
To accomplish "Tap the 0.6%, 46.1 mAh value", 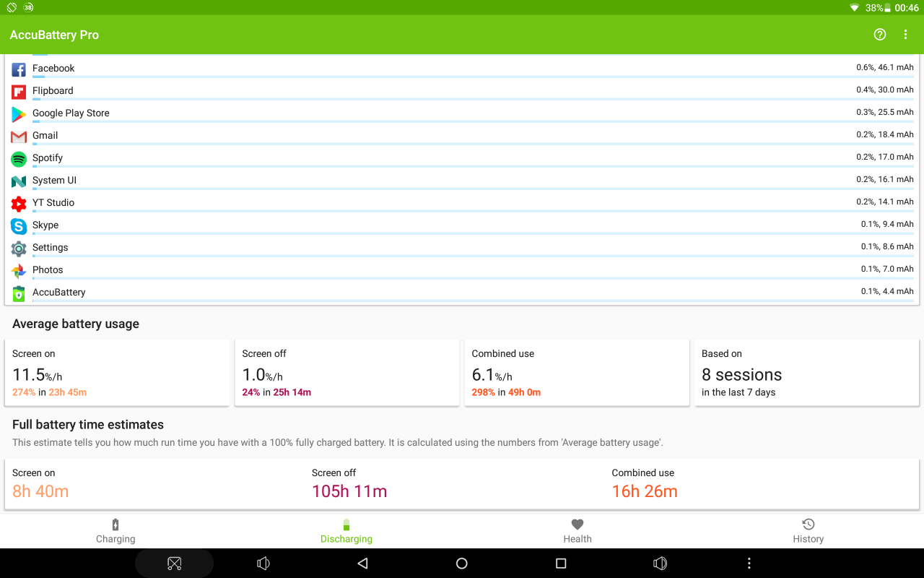I will 885,67.
